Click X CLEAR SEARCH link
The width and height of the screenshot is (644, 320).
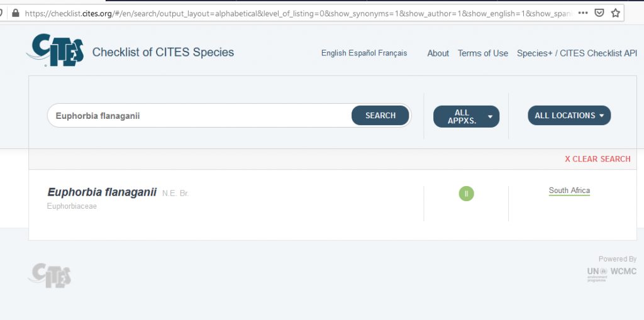[x=597, y=159]
